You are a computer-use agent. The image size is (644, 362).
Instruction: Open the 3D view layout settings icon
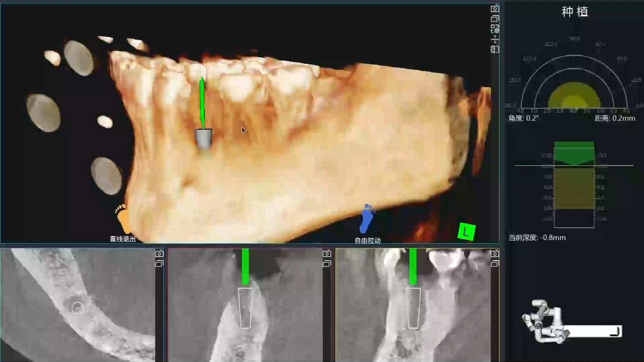click(x=495, y=29)
